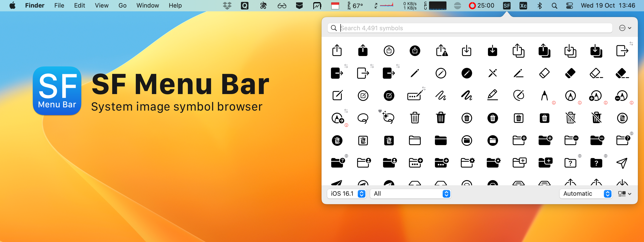Click the share square-and-arrow-up symbol
The image size is (644, 242).
click(337, 51)
